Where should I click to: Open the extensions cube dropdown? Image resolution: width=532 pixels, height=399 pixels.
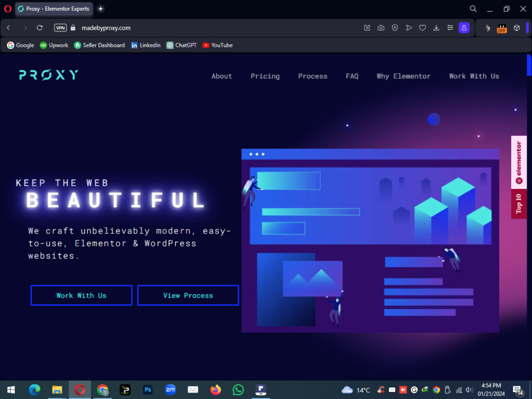(517, 28)
